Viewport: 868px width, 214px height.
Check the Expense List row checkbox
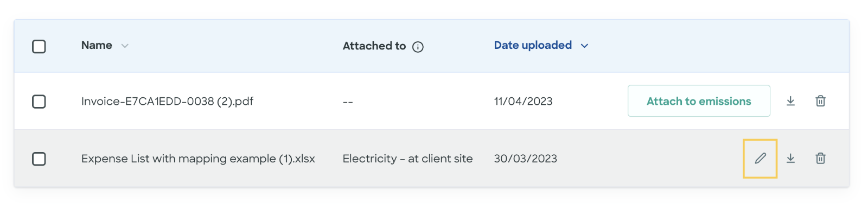point(39,159)
